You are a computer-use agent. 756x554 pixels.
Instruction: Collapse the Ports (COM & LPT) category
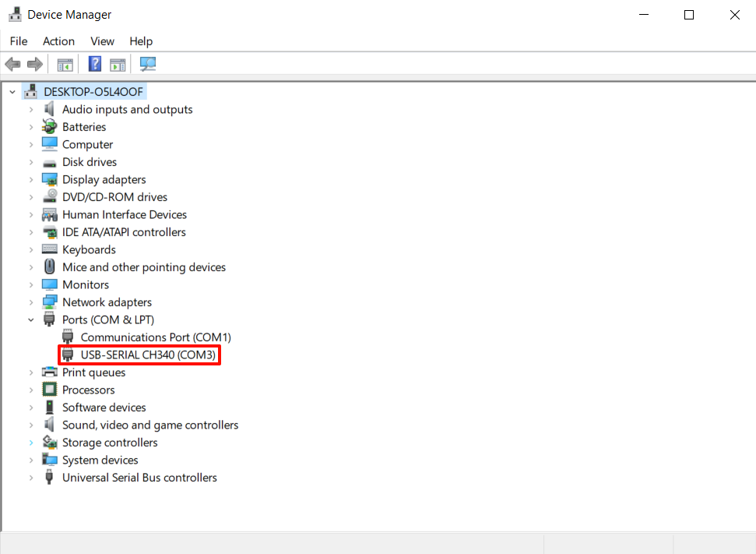pyautogui.click(x=31, y=319)
